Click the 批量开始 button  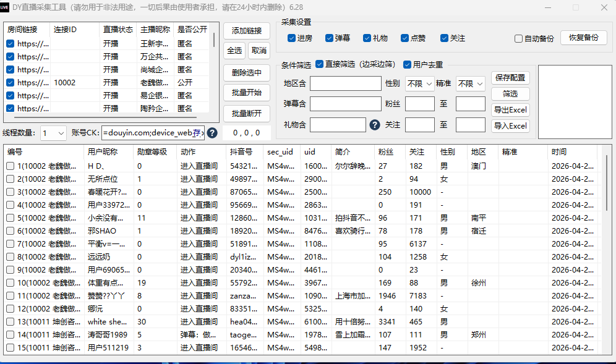point(247,93)
